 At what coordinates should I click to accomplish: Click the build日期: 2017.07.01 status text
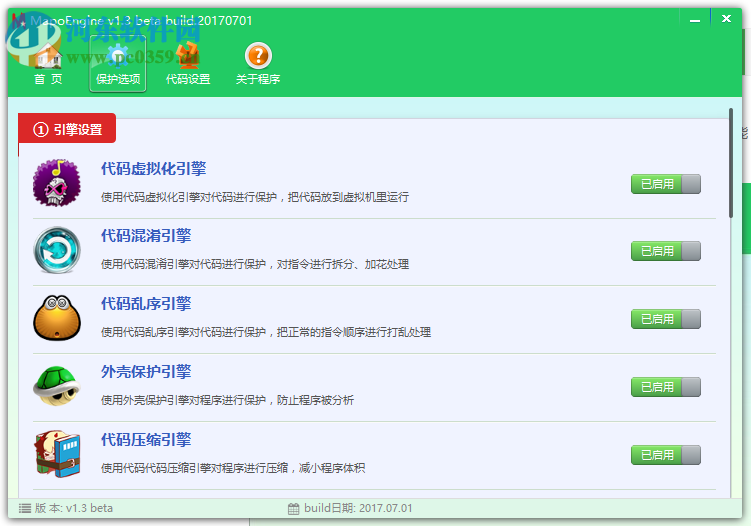click(358, 508)
